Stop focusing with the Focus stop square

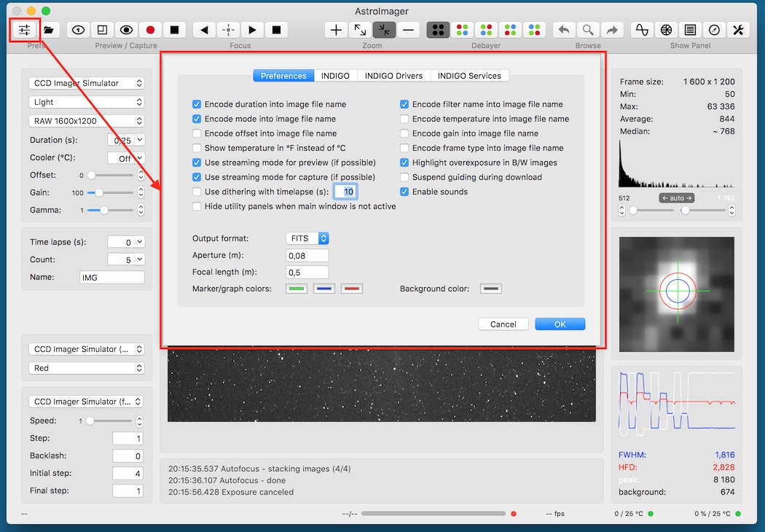click(x=276, y=31)
